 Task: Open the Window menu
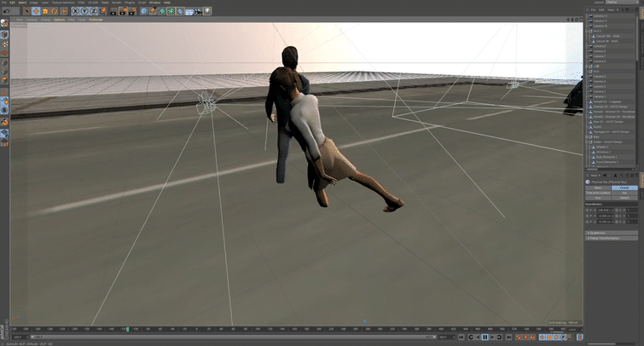coord(155,3)
